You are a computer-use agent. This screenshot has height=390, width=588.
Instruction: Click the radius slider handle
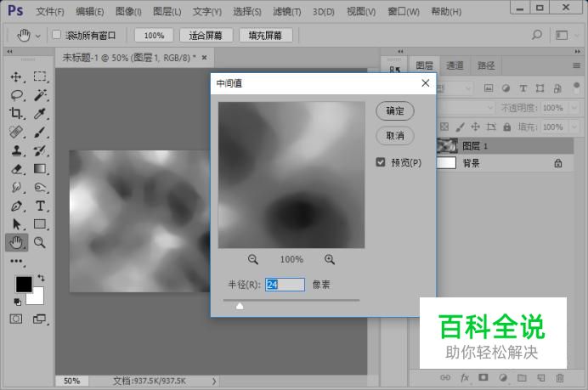click(240, 307)
